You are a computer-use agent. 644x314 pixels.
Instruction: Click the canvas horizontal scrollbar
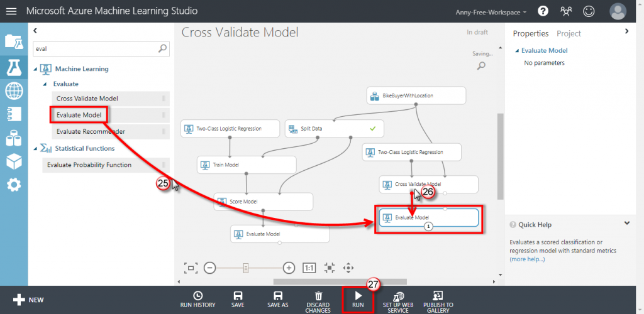pyautogui.click(x=340, y=281)
